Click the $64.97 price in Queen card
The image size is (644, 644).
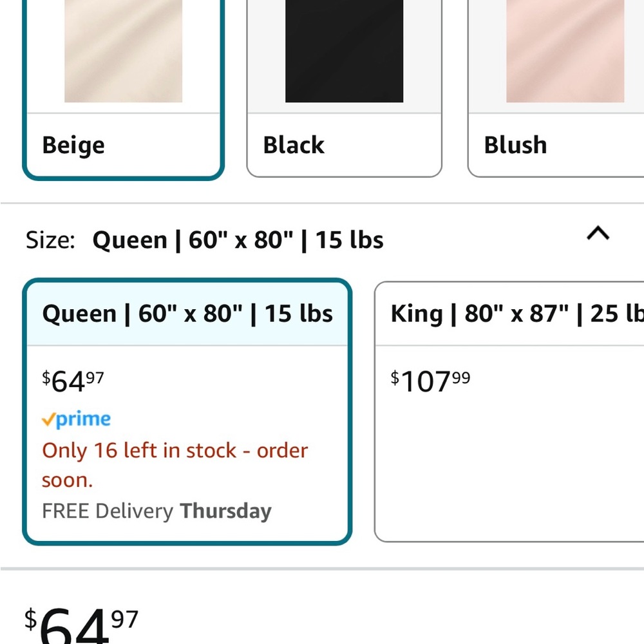[73, 381]
